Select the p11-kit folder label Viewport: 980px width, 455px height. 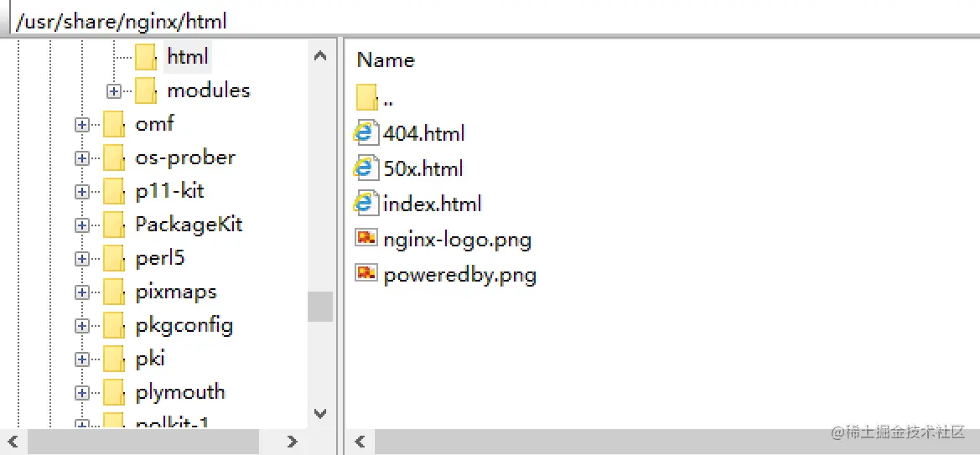click(170, 190)
